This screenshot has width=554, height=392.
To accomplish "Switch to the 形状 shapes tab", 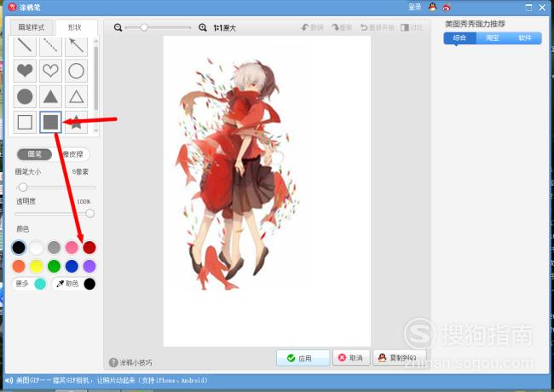I will [x=75, y=27].
